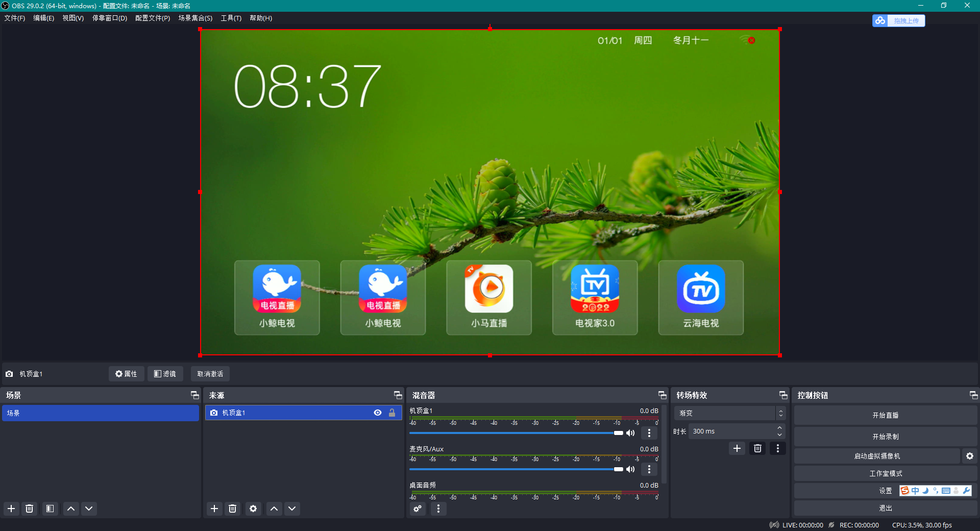Screen dimensions: 980x531
Task: Open advanced audio properties gear in mixer
Action: (418, 509)
